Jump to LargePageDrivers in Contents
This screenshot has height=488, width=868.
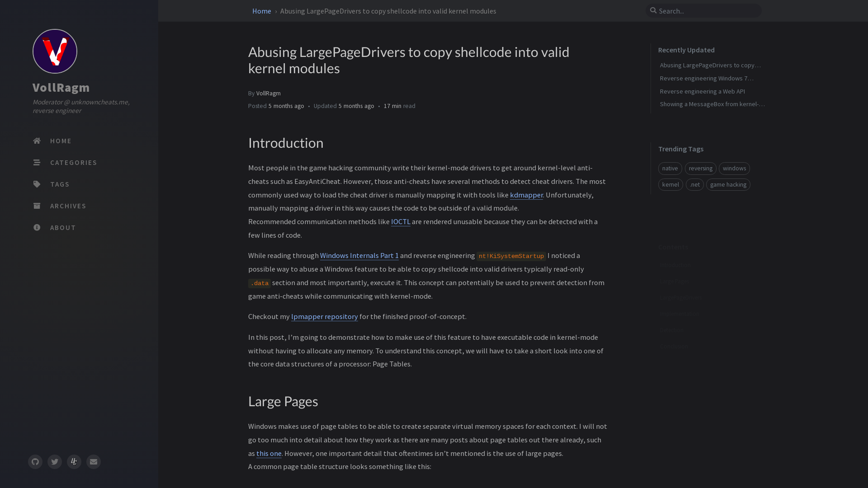681,297
